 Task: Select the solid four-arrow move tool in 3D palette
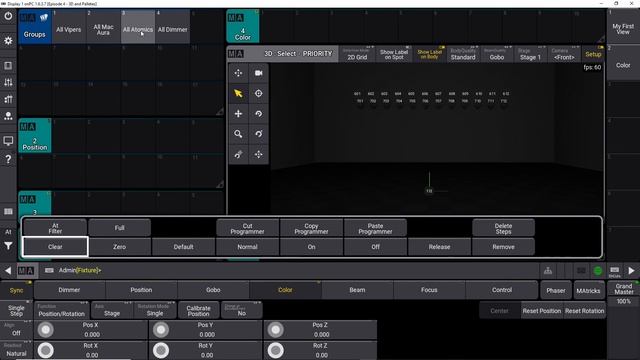(x=238, y=114)
